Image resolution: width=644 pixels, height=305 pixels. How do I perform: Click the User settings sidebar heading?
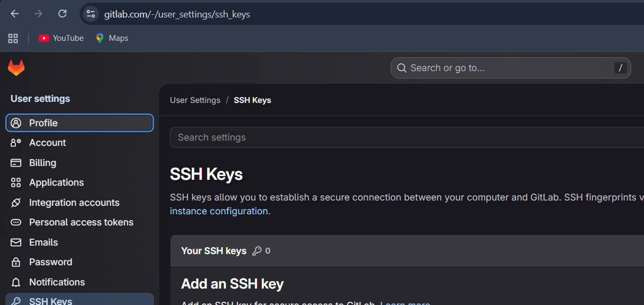coord(40,99)
